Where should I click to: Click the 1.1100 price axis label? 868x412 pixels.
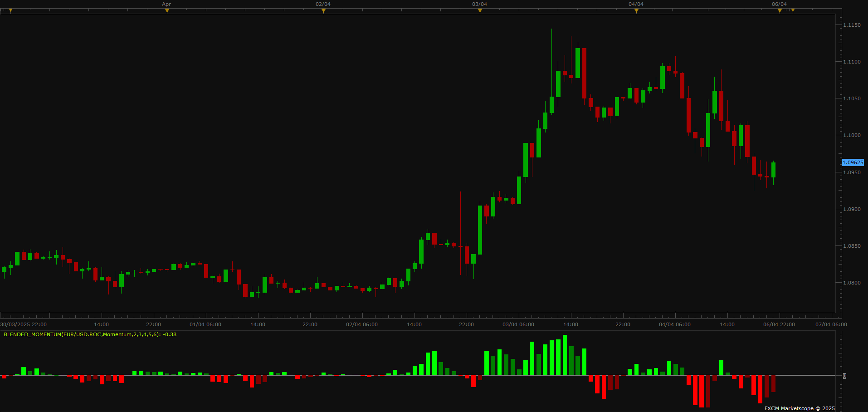(852, 62)
